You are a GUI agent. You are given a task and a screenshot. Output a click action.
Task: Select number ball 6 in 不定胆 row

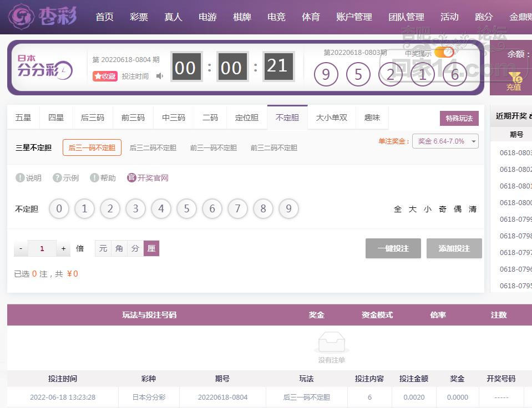tap(212, 209)
